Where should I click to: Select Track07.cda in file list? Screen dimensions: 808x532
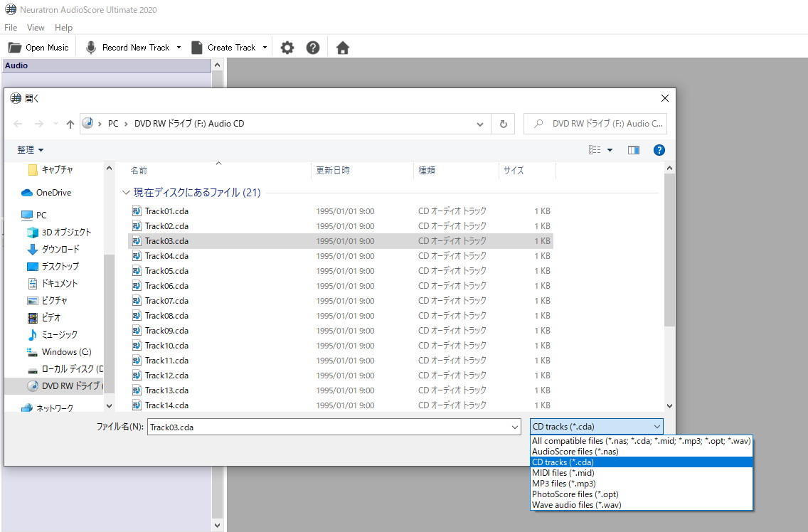pos(166,301)
